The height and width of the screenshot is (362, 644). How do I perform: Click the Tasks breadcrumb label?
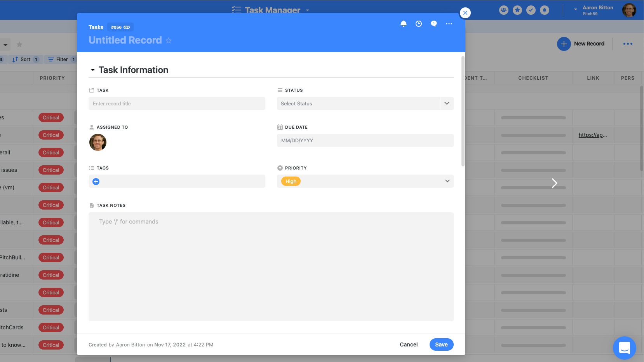coord(96,27)
